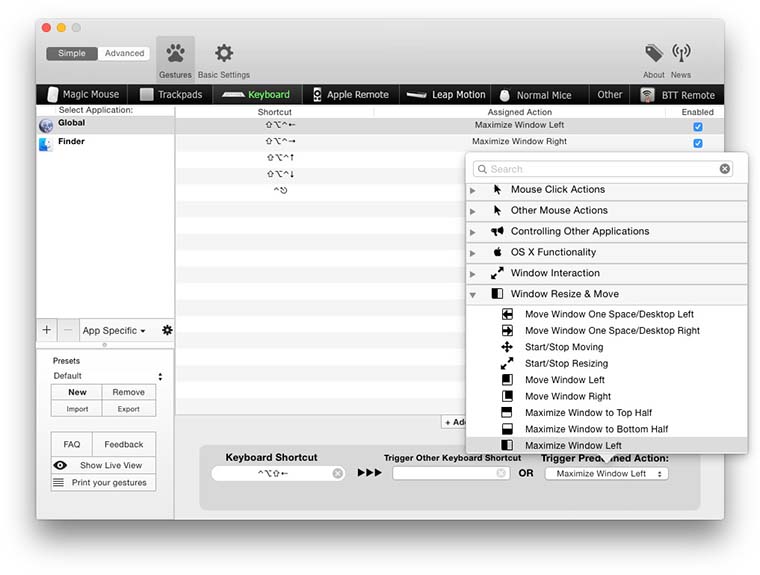
Task: Select Maximize Window to Top Half icon
Action: tap(507, 413)
